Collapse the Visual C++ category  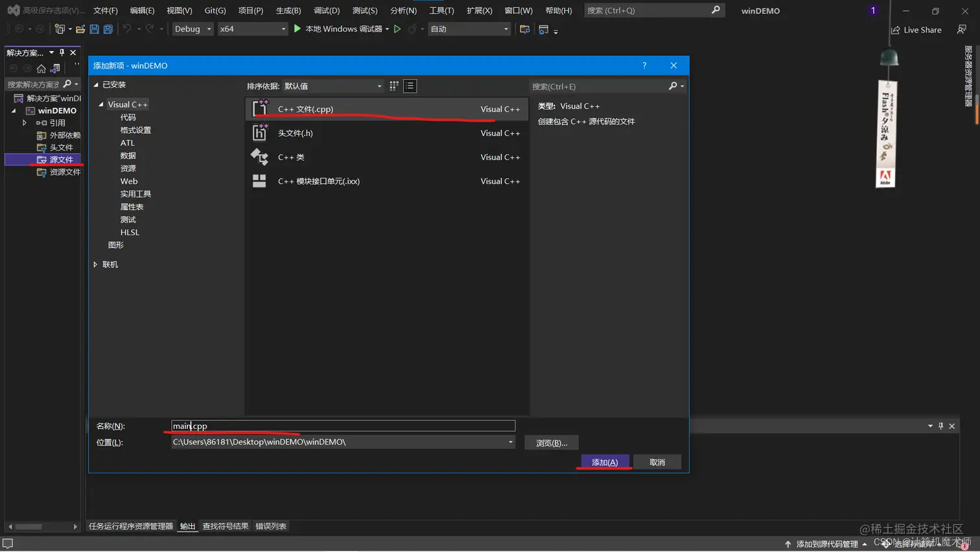pos(101,104)
